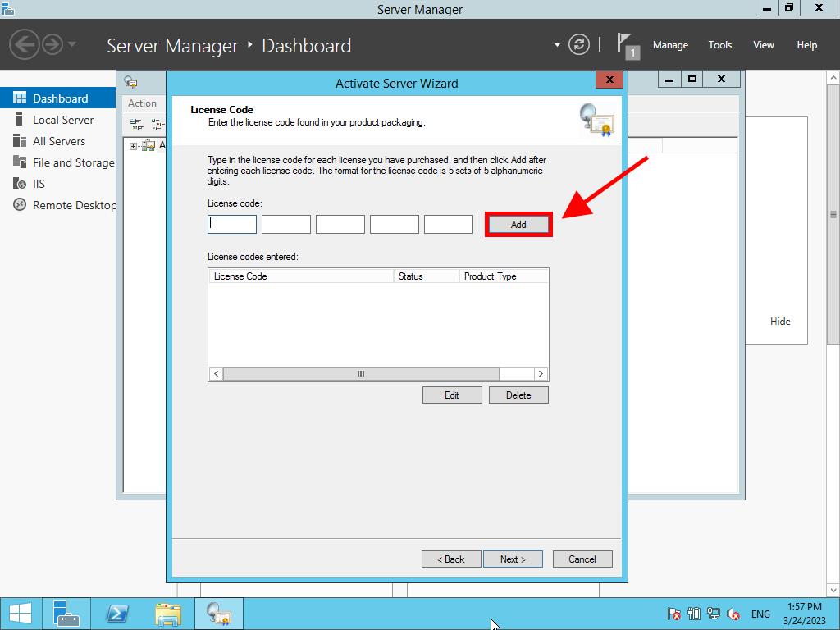Click the Hide link on the dashboard
Screen dimensions: 840x630
pyautogui.click(x=780, y=322)
